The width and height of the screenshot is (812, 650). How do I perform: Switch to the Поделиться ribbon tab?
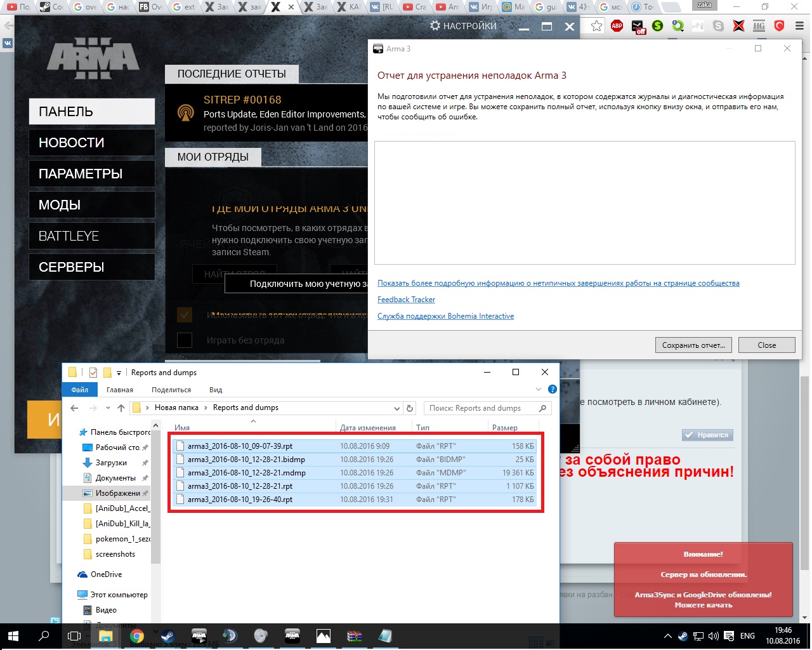point(171,390)
